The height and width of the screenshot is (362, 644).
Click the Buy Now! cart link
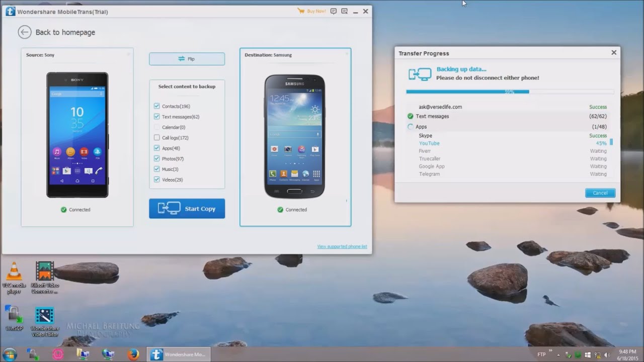coord(311,11)
